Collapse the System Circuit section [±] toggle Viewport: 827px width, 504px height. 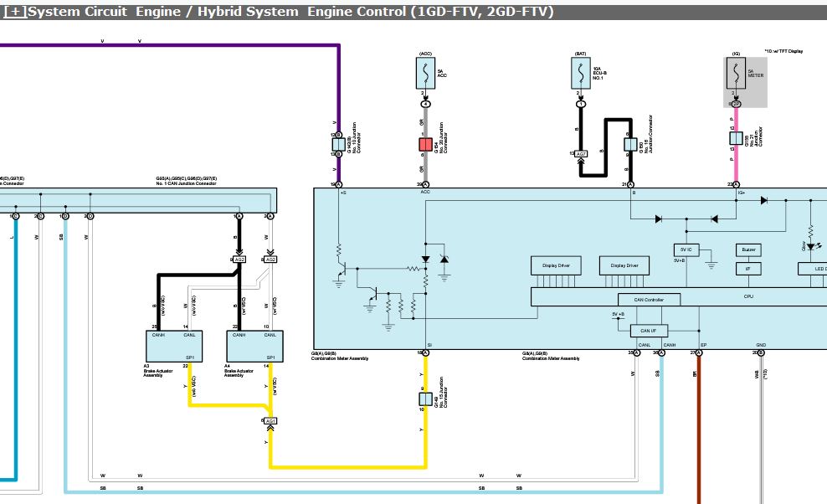tap(15, 12)
